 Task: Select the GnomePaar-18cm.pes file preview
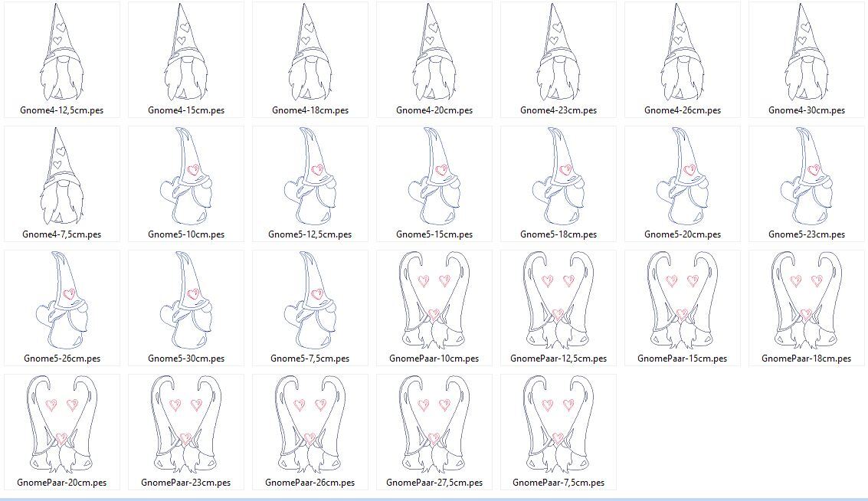tap(807, 302)
